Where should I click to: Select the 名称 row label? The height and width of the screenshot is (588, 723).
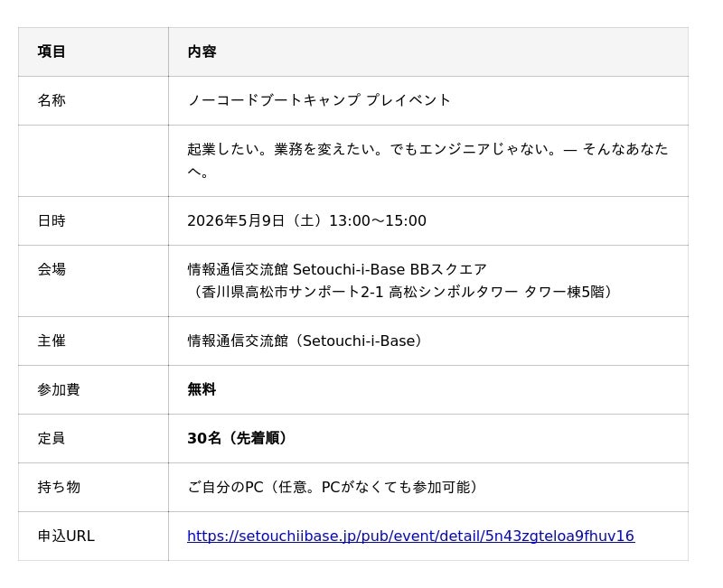click(x=52, y=100)
